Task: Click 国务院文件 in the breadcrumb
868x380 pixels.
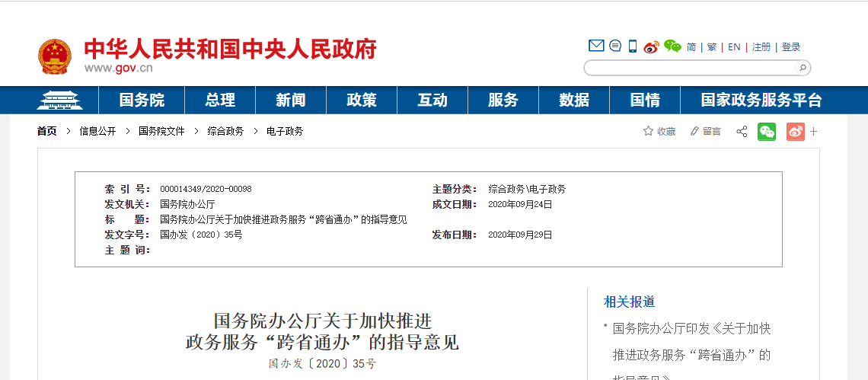Action: point(161,131)
